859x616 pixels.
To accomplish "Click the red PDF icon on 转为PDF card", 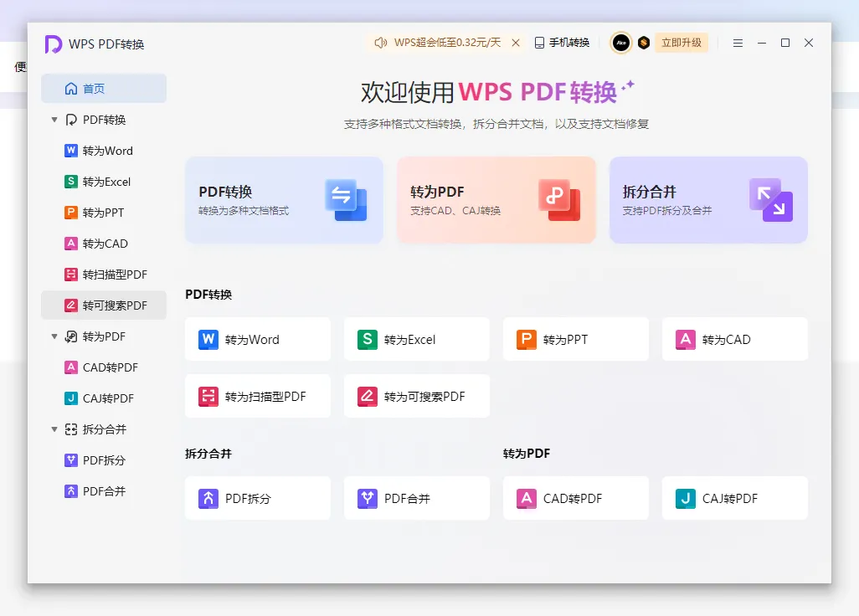I will point(558,200).
